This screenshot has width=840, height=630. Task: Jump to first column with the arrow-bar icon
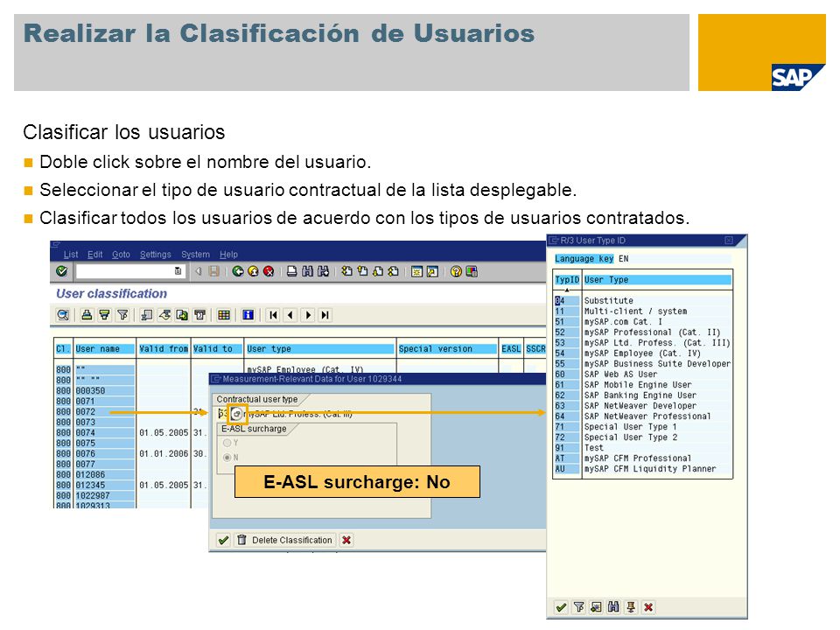pos(273,315)
